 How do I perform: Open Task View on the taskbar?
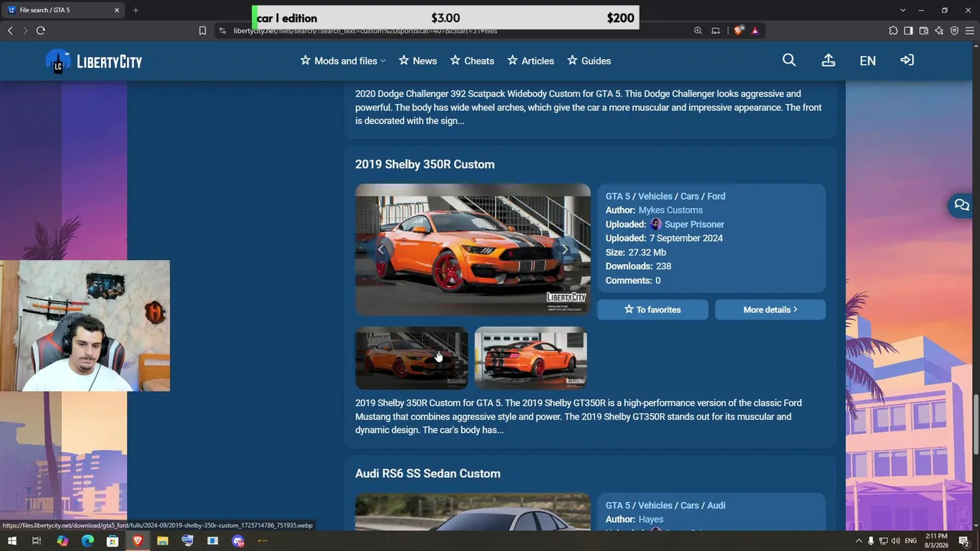click(36, 541)
